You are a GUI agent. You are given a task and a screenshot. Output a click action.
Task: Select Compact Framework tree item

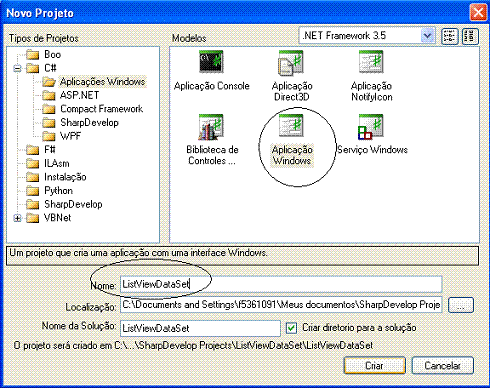tap(101, 109)
